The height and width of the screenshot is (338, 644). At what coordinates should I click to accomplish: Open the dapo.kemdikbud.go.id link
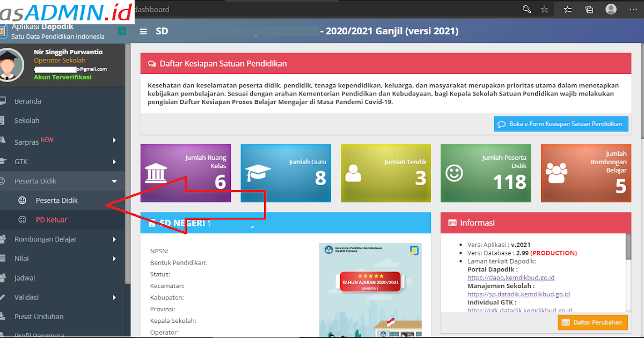pos(510,277)
